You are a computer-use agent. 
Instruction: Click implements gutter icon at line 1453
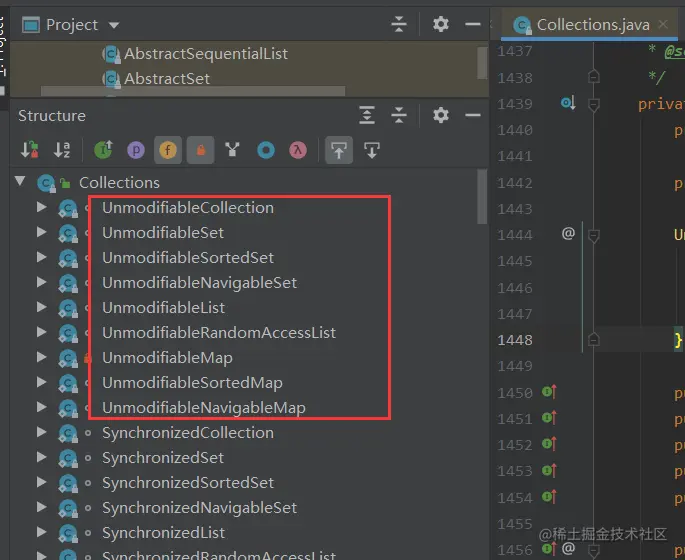(549, 470)
